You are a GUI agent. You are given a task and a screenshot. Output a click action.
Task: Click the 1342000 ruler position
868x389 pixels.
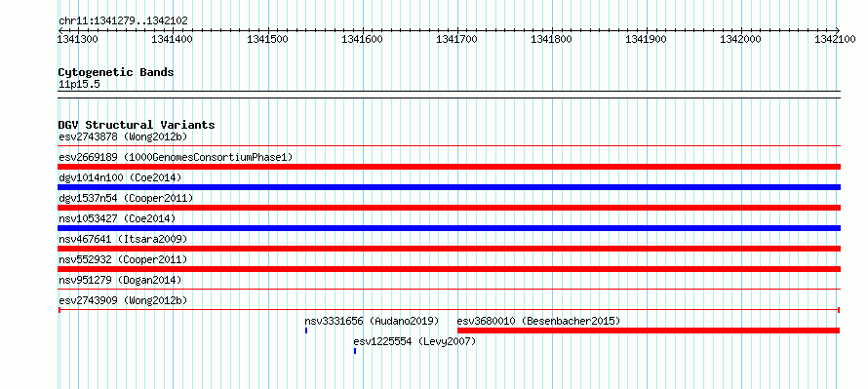coord(741,39)
